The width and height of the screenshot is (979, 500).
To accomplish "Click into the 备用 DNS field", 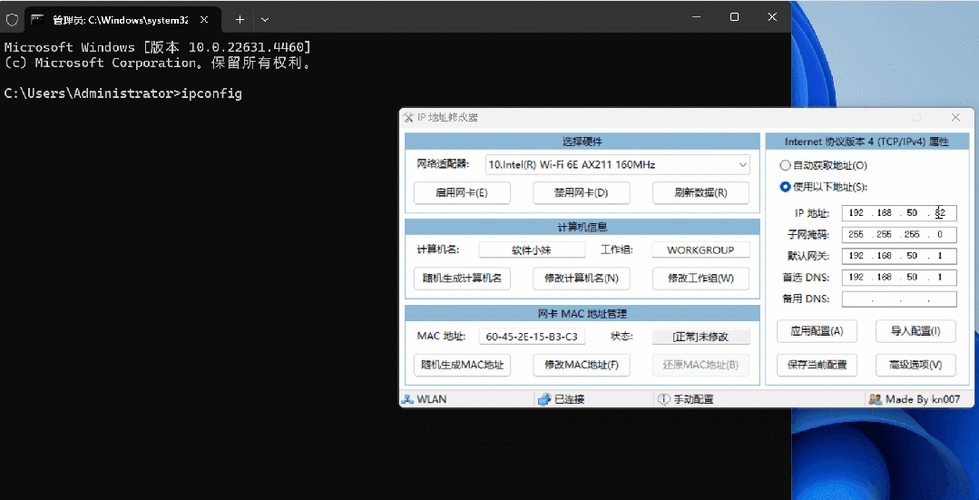I will (x=899, y=299).
